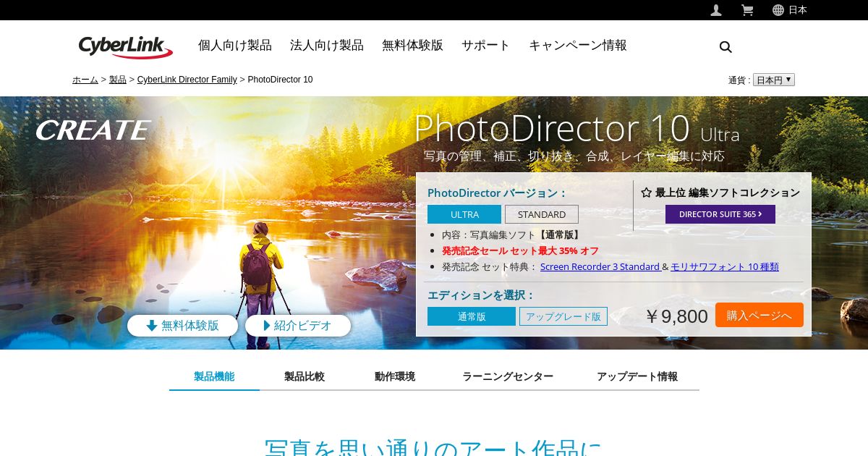Choose the アップグレード版 edition
Image resolution: width=868 pixels, height=456 pixels.
[x=563, y=316]
